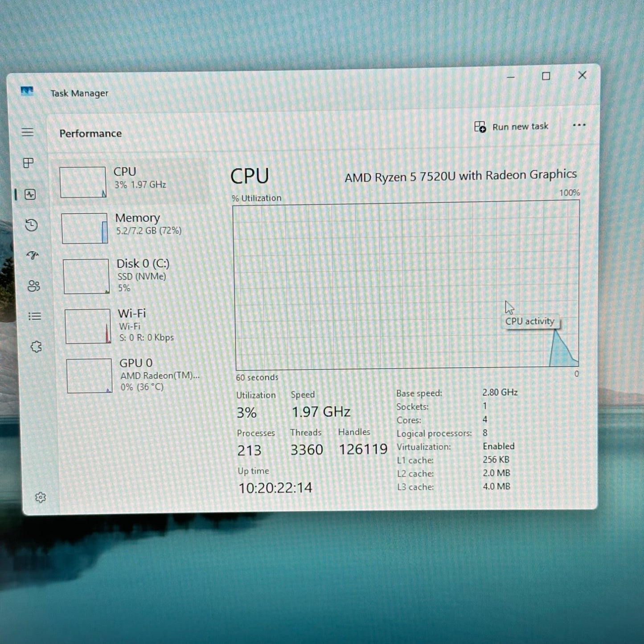
Task: Select the Memory performance entry
Action: (x=134, y=228)
